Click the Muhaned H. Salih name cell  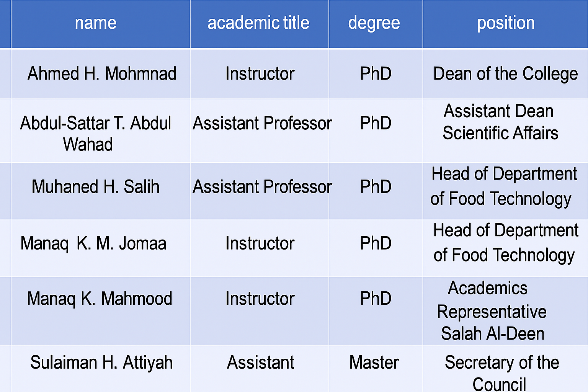[x=96, y=187]
